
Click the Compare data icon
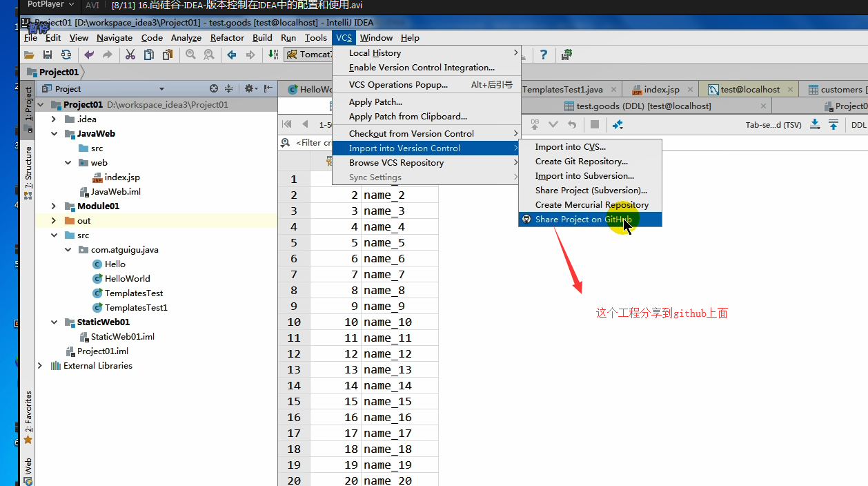(x=618, y=124)
